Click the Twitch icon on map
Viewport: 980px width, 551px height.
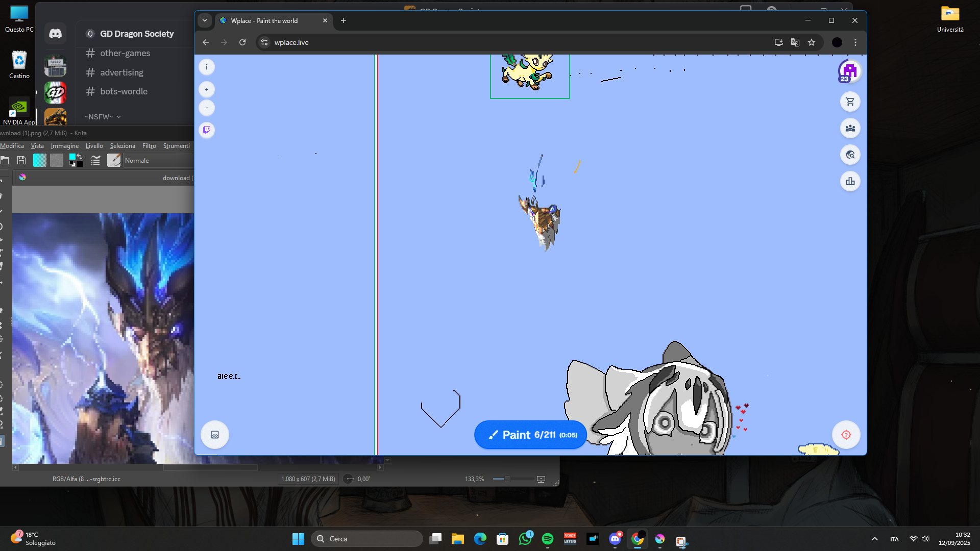(x=207, y=130)
